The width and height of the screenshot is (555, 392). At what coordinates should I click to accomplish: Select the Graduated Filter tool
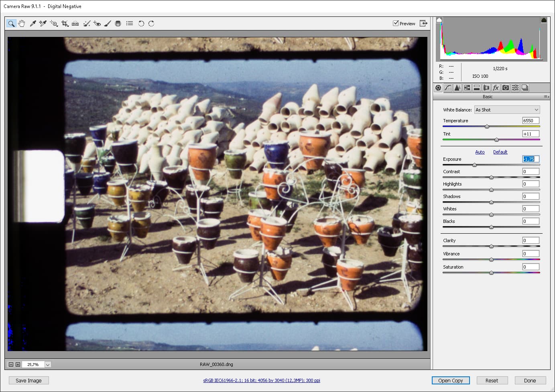(118, 24)
